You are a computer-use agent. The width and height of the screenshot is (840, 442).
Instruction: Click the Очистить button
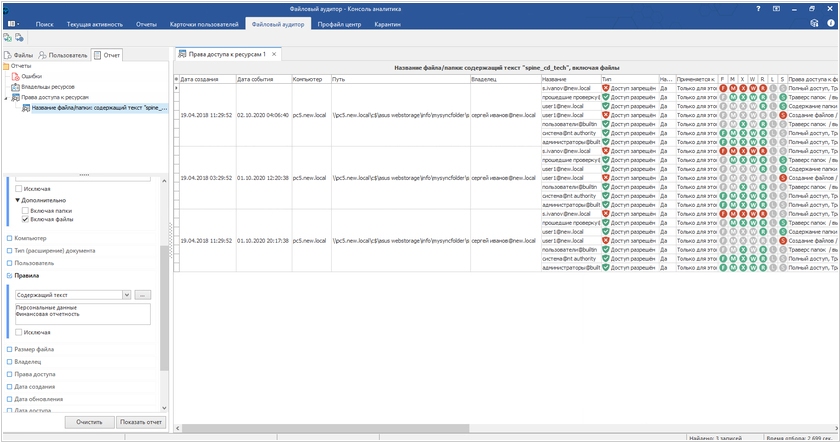click(89, 422)
